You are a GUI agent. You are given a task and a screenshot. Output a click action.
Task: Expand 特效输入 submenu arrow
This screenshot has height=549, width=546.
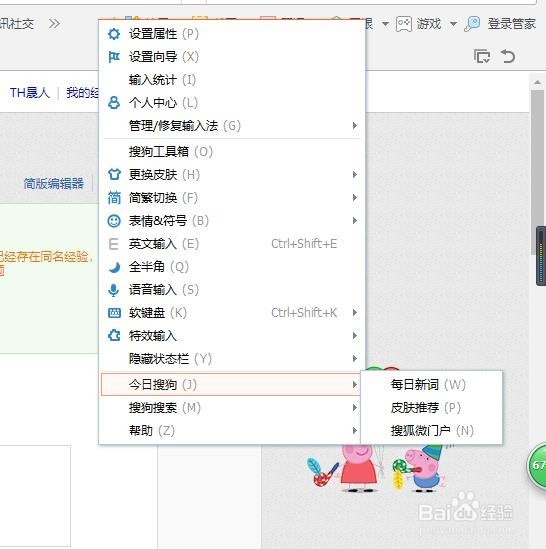coord(354,335)
